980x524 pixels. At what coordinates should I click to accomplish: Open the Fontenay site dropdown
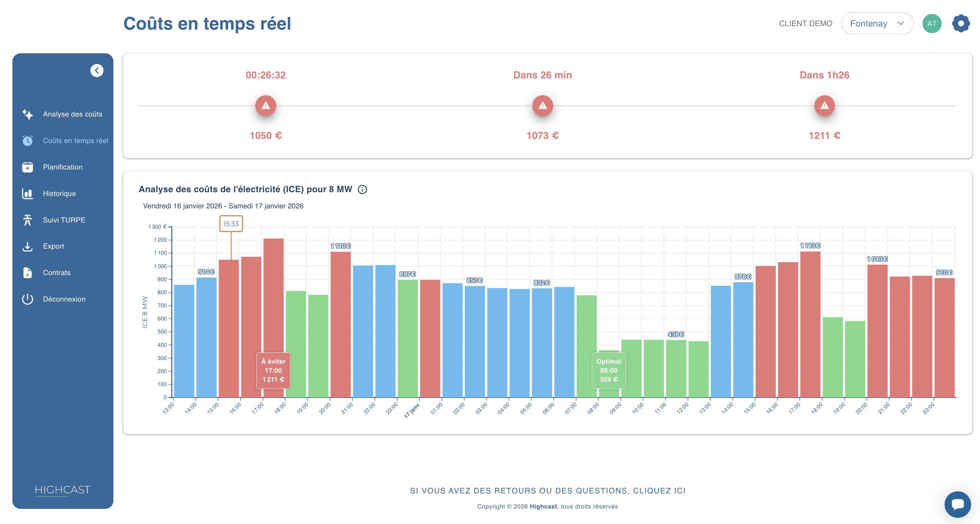877,24
